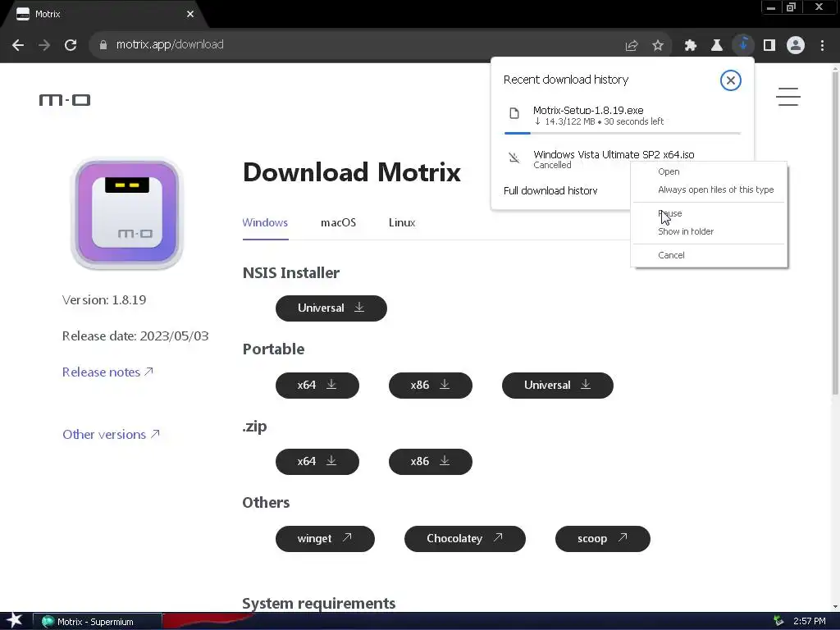Open Motrix - Supermium taskbar button

(97, 622)
